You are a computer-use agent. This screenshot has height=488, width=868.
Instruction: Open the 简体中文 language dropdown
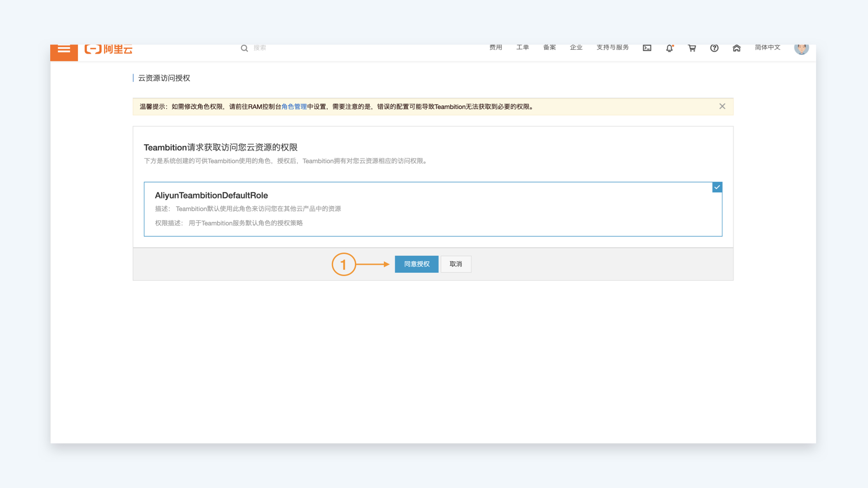pos(768,47)
